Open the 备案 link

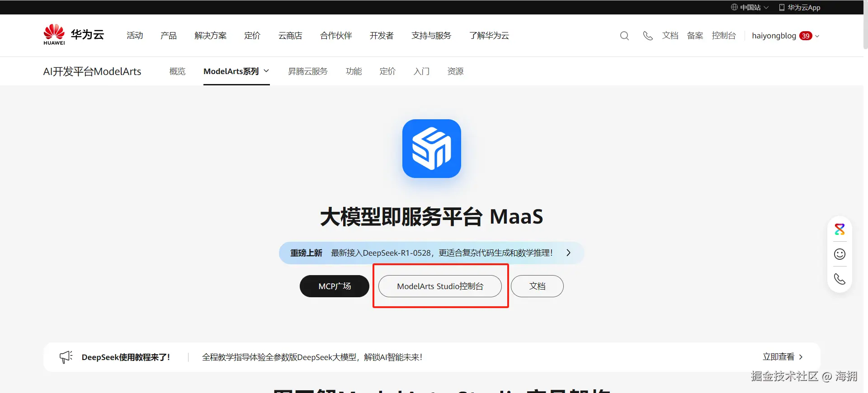pos(695,36)
